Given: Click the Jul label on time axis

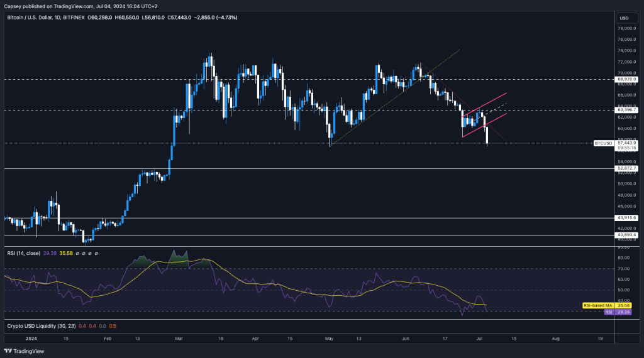Looking at the screenshot, I should [479, 339].
